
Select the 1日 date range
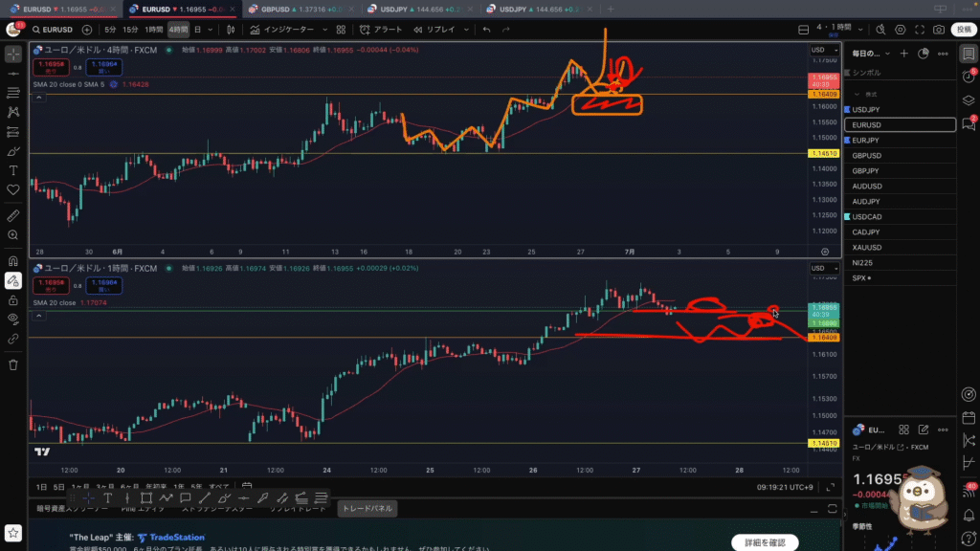click(42, 487)
